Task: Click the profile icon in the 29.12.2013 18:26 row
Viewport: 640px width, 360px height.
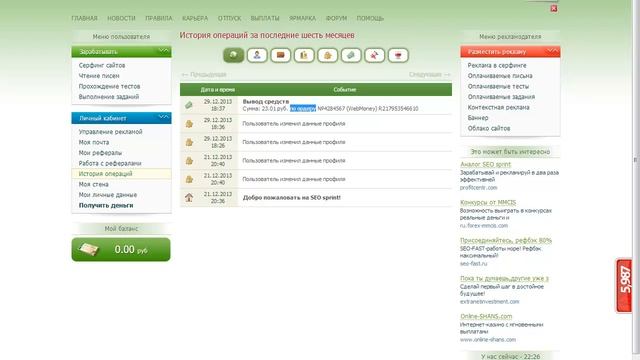Action: click(x=189, y=142)
